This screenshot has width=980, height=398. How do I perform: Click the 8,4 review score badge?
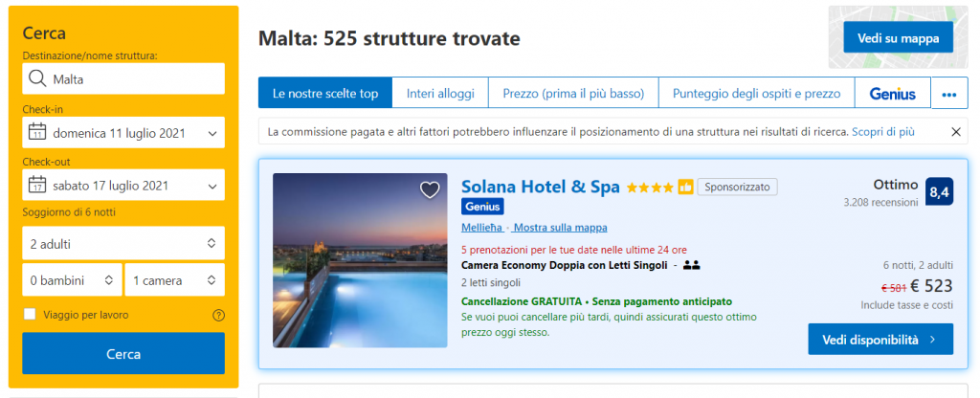[939, 192]
